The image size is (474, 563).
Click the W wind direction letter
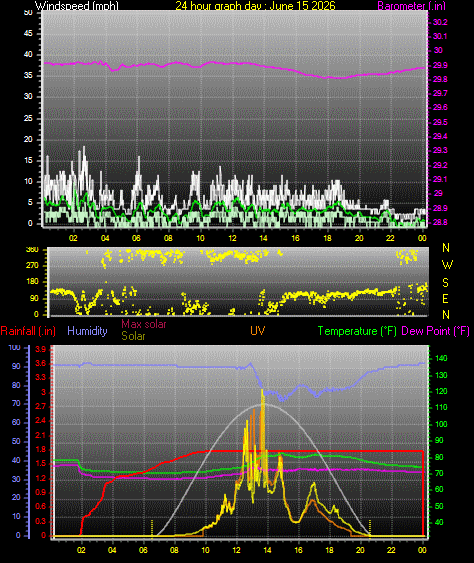pyautogui.click(x=447, y=265)
